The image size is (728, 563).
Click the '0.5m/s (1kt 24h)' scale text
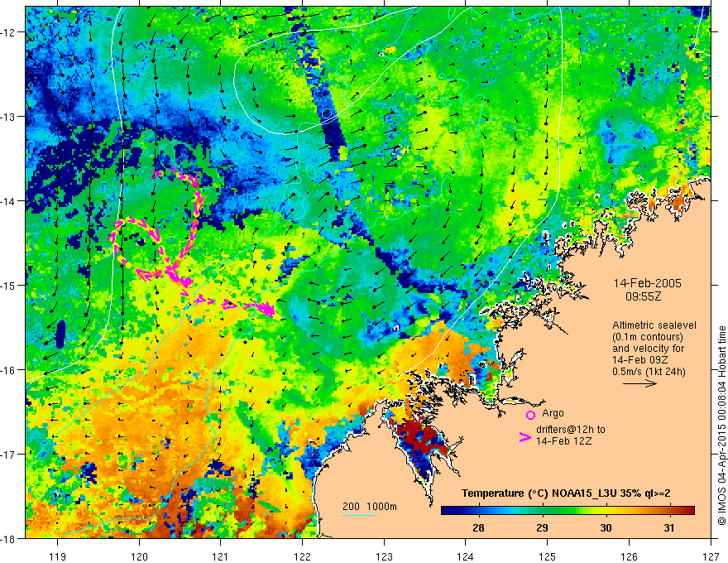[x=649, y=372]
